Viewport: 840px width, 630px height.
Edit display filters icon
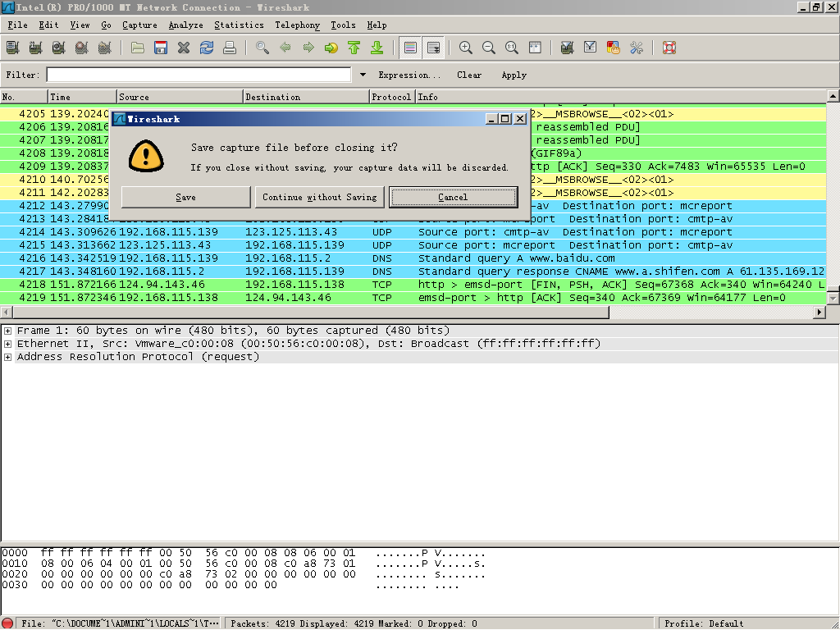pyautogui.click(x=591, y=48)
